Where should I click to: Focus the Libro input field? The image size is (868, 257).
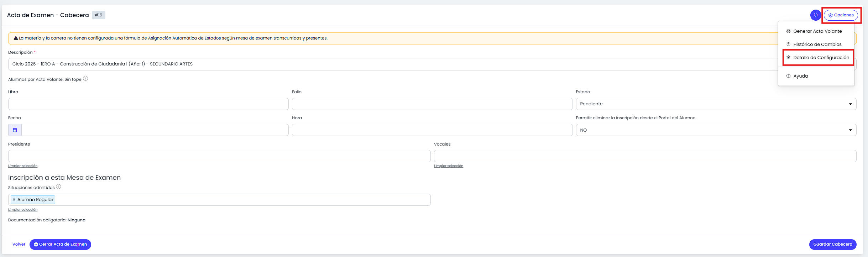148,104
